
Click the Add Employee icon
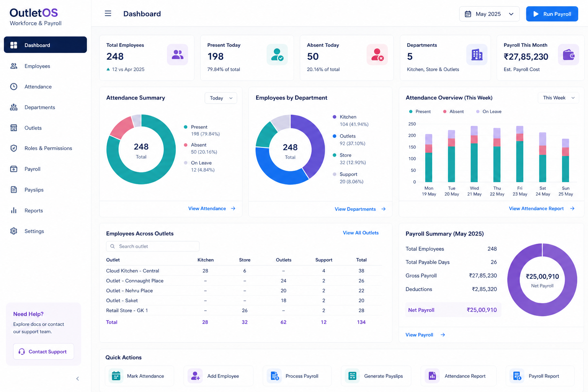coord(195,376)
